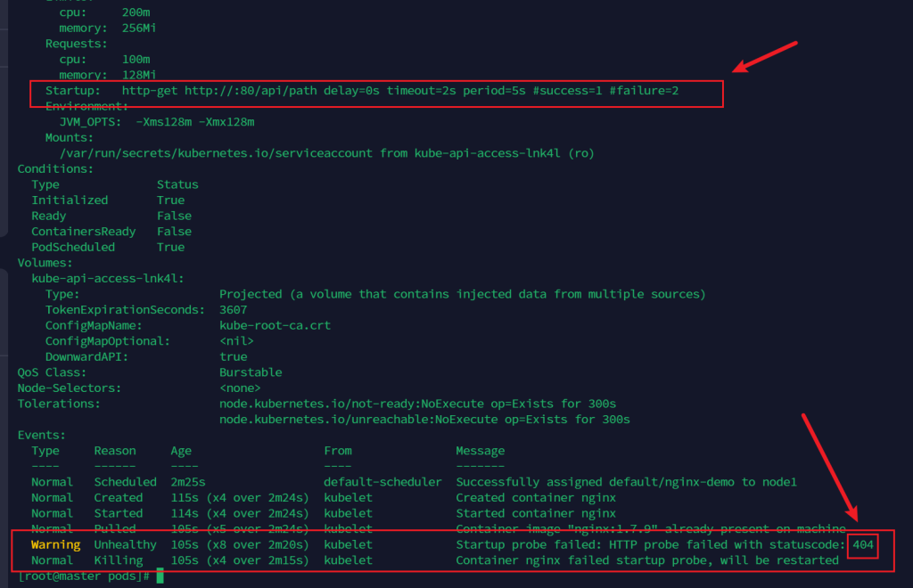
Task: Click the Age column header
Action: [x=181, y=451]
